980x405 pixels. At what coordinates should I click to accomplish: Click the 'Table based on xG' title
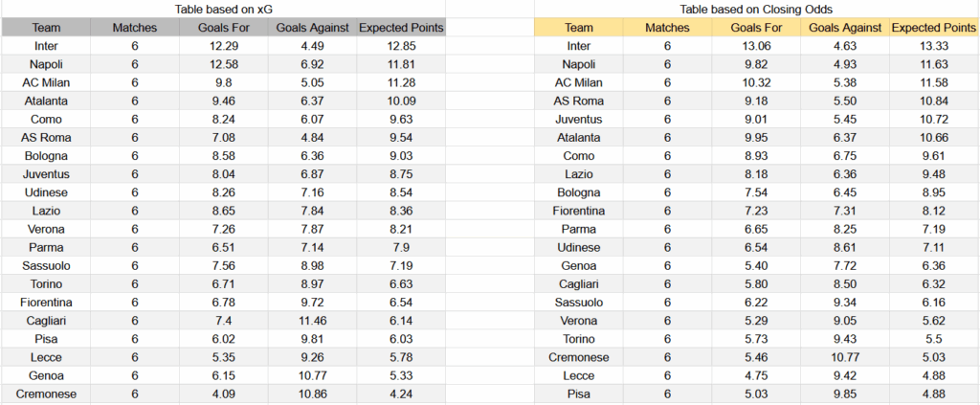pyautogui.click(x=222, y=10)
